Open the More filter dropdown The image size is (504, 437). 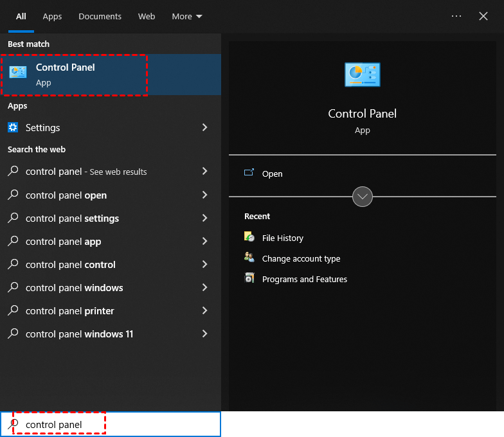[x=186, y=17]
